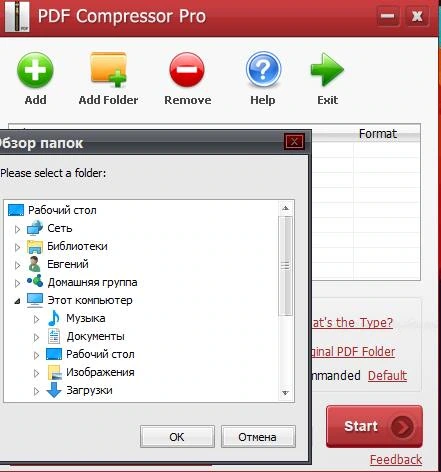Select the Евгений label
The image size is (441, 472).
68,264
